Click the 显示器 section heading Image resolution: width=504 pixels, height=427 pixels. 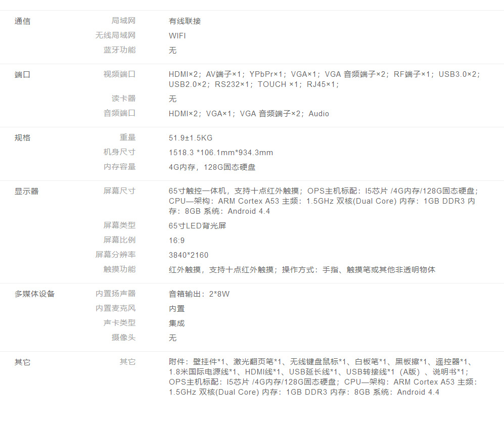tap(27, 191)
